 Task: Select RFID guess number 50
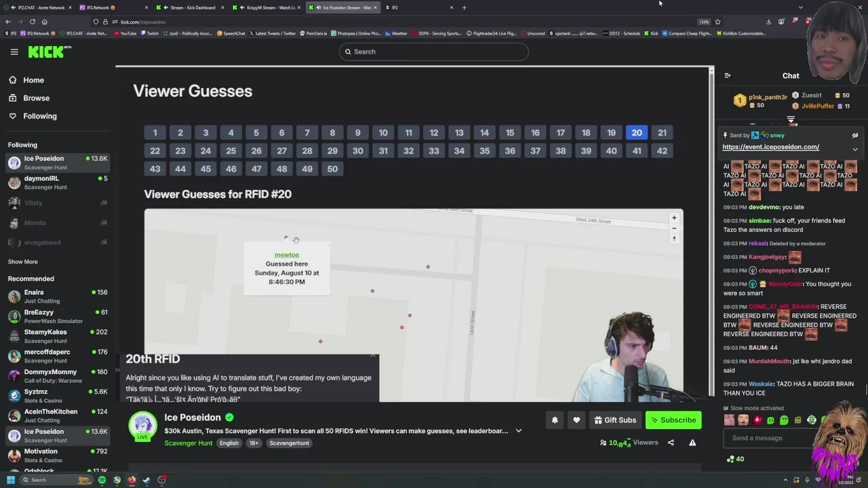[332, 169]
